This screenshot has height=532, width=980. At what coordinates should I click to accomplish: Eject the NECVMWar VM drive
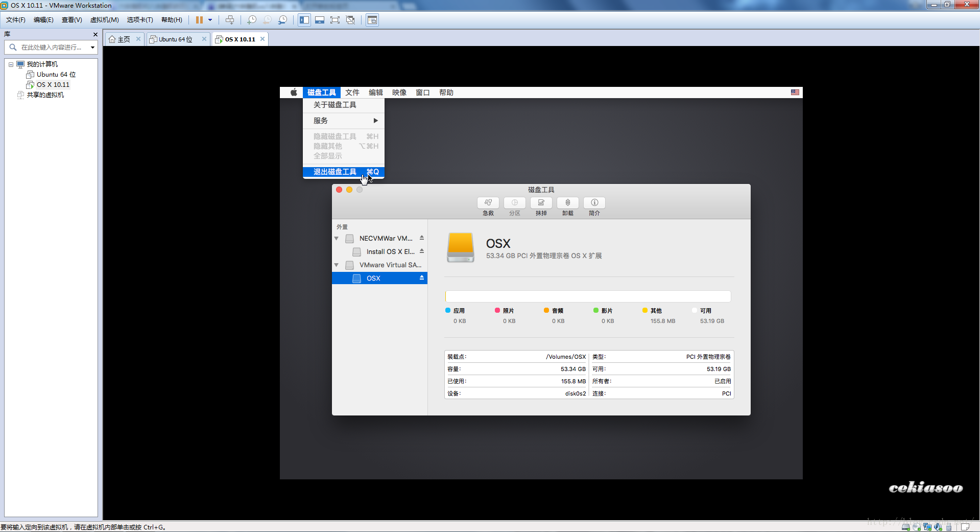click(x=422, y=238)
